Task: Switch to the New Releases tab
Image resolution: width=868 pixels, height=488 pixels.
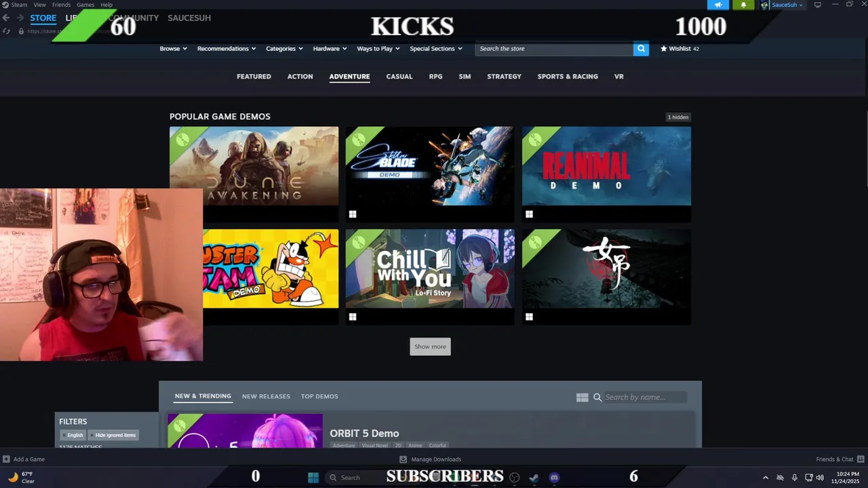Action: click(x=266, y=396)
